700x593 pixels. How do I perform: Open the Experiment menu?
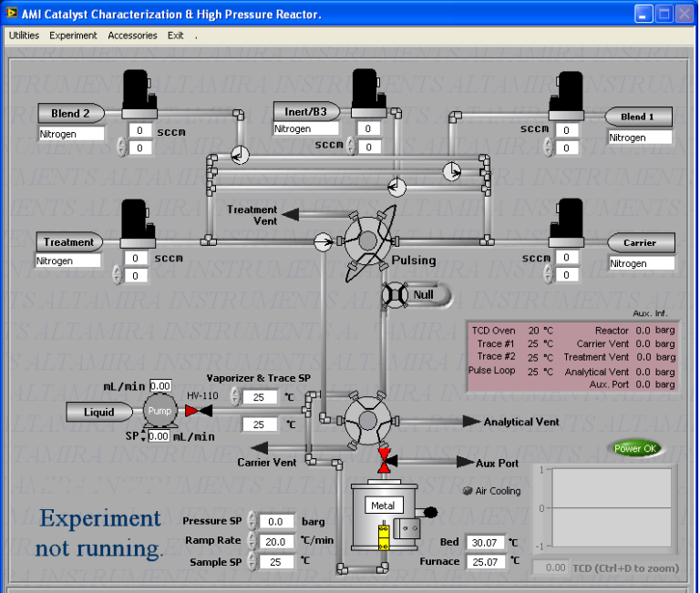coord(73,36)
